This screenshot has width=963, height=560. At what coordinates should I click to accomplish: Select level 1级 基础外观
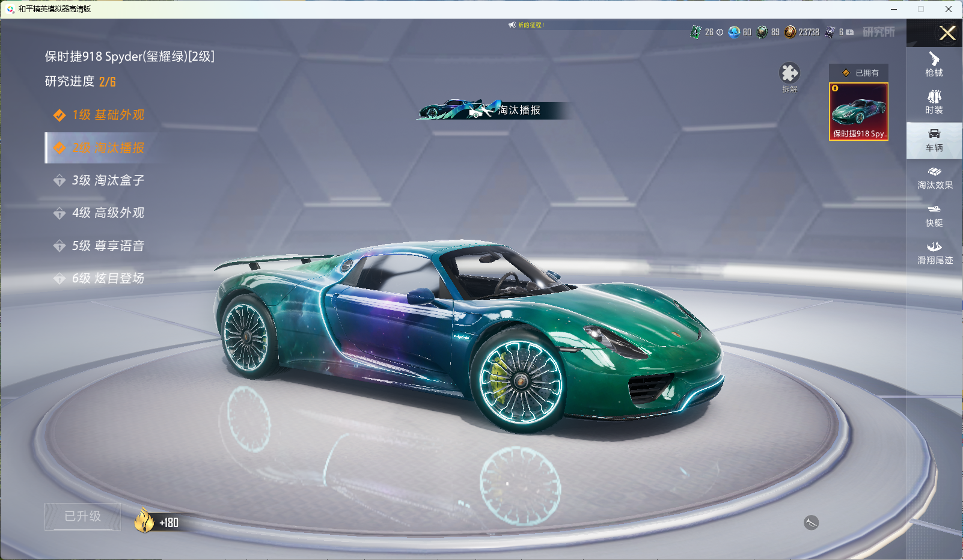(108, 115)
